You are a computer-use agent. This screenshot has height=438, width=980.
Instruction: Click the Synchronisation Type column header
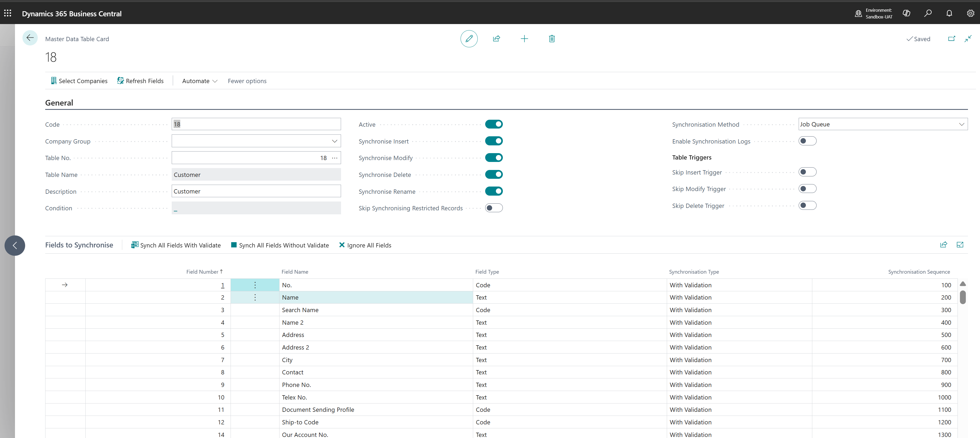tap(694, 272)
